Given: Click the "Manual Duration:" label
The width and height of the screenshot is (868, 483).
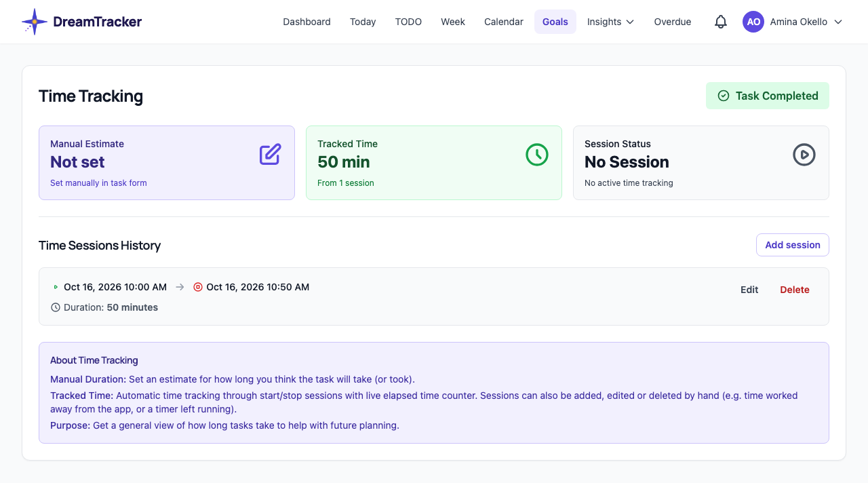Looking at the screenshot, I should [x=88, y=379].
